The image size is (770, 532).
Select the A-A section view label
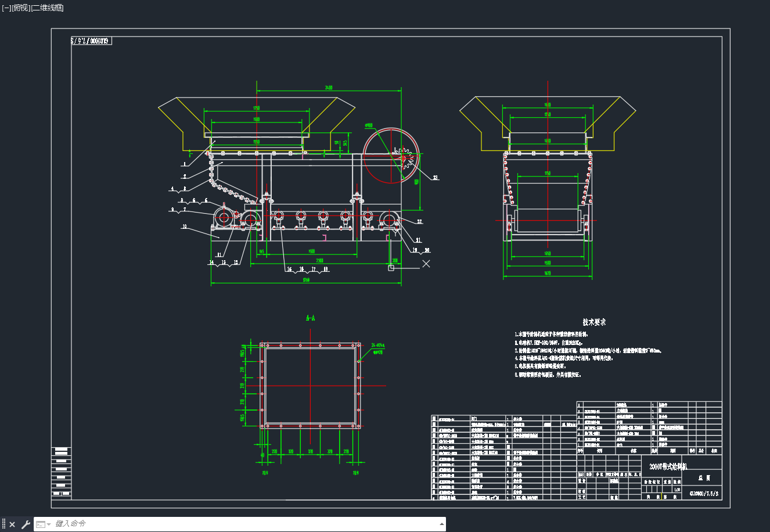pos(311,318)
